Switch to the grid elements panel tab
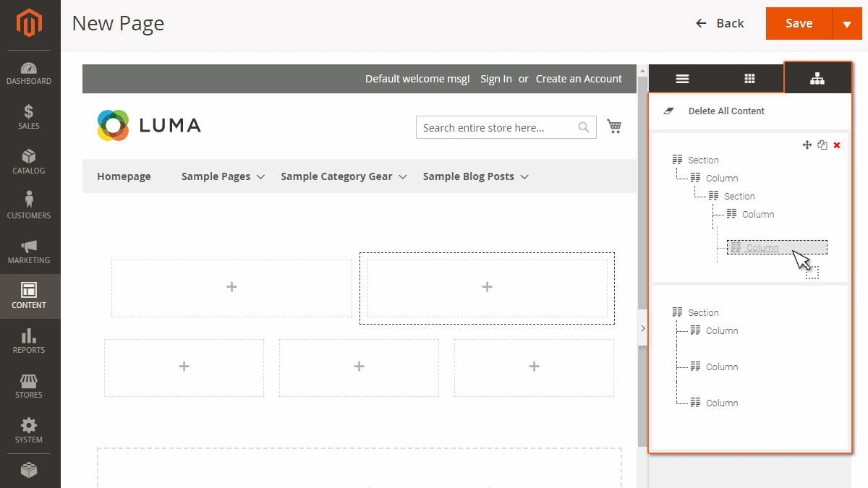 click(x=750, y=79)
